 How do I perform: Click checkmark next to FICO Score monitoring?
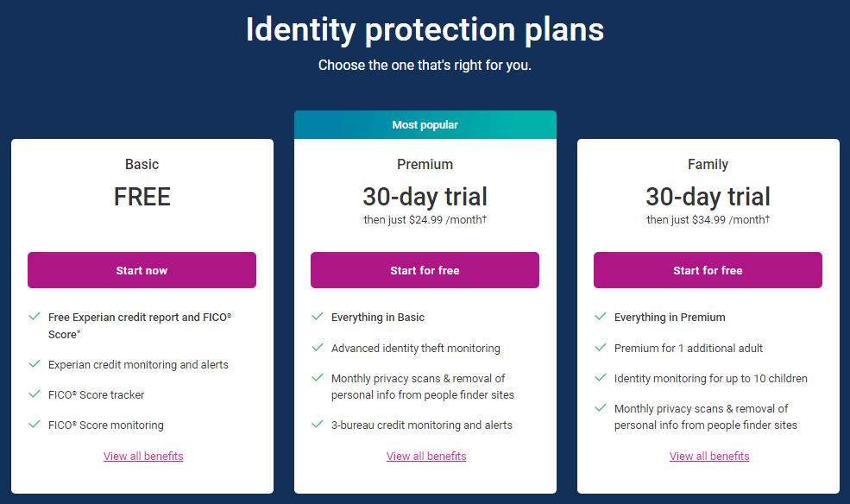click(x=35, y=425)
